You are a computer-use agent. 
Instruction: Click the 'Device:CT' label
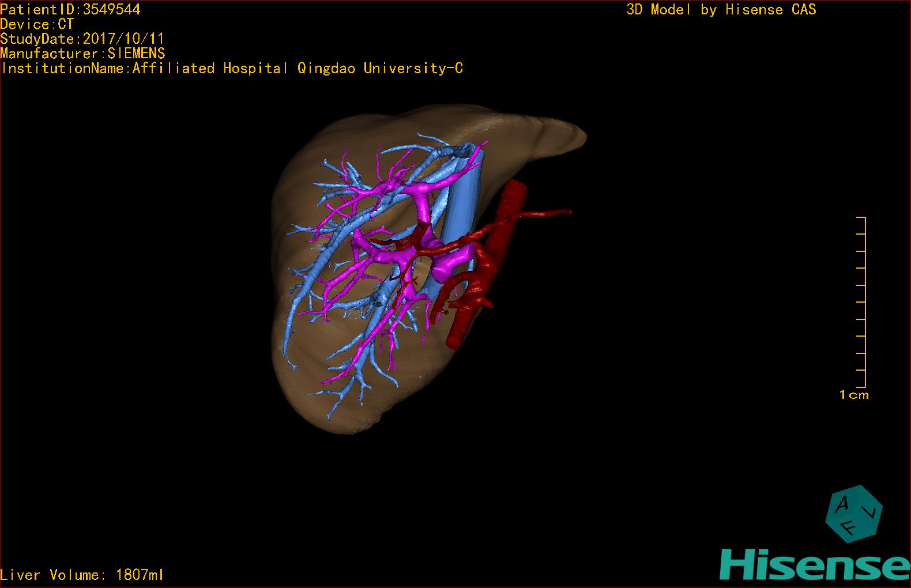[x=37, y=24]
